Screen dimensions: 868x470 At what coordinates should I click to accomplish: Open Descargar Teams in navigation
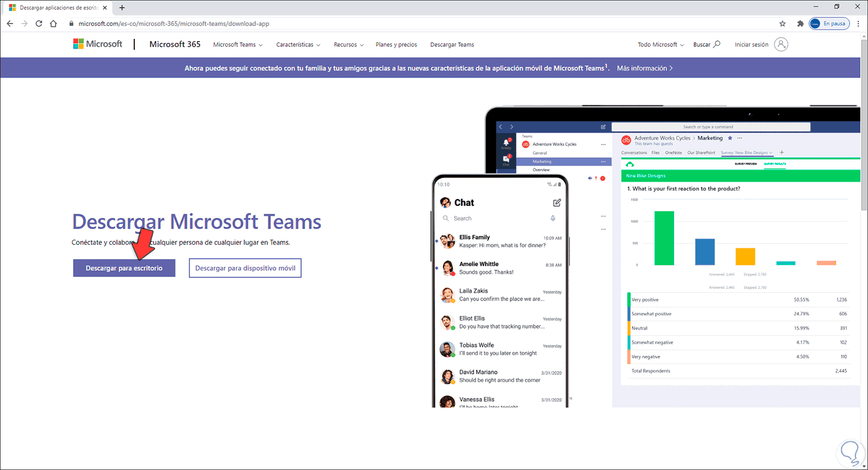click(x=452, y=45)
